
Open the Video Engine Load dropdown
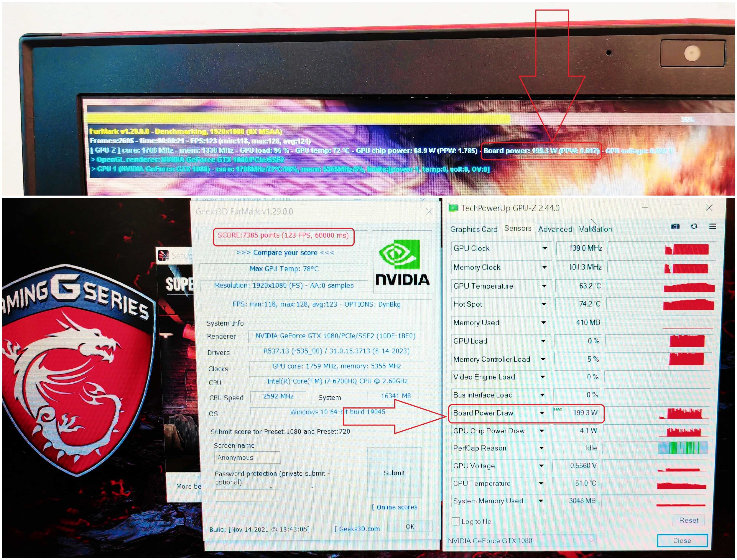click(x=543, y=377)
